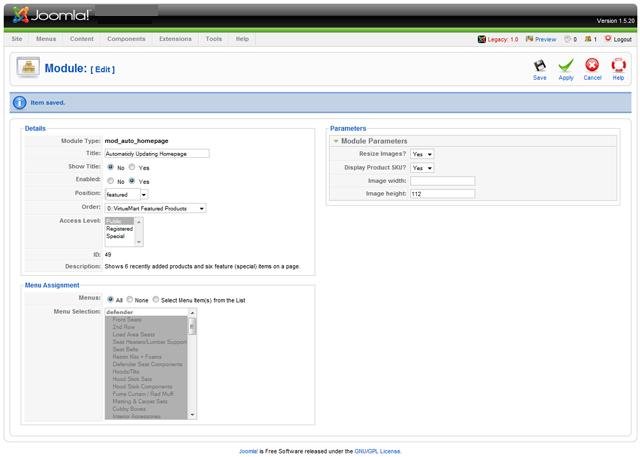Click the Version 1.5.20 text

pyautogui.click(x=616, y=21)
